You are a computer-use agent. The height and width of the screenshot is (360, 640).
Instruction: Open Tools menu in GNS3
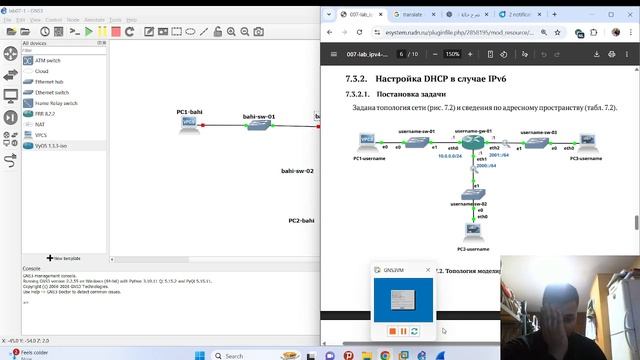(115, 20)
